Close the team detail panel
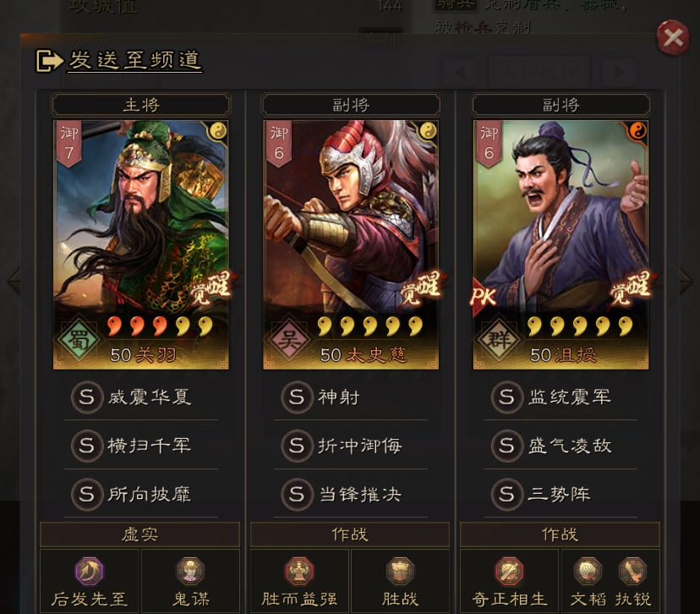The height and width of the screenshot is (614, 700). click(x=673, y=37)
